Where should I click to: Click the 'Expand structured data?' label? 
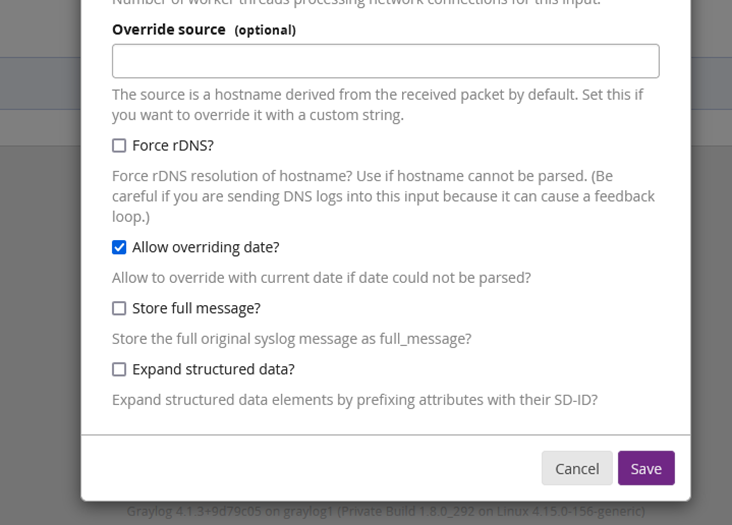click(213, 369)
